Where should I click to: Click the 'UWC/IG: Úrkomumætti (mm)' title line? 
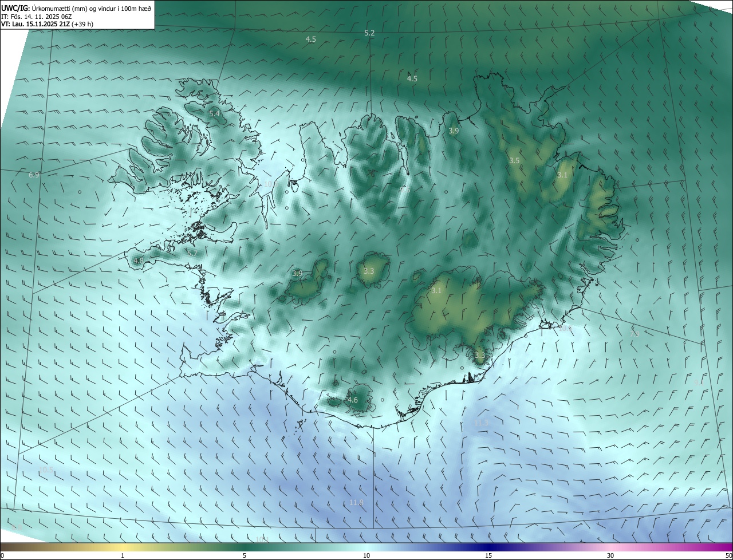click(76, 7)
